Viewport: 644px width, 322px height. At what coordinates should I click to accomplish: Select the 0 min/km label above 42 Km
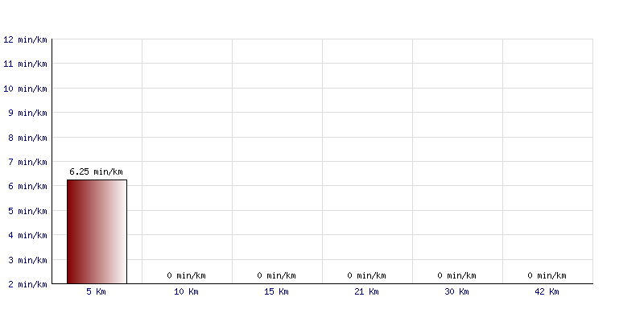pyautogui.click(x=547, y=275)
